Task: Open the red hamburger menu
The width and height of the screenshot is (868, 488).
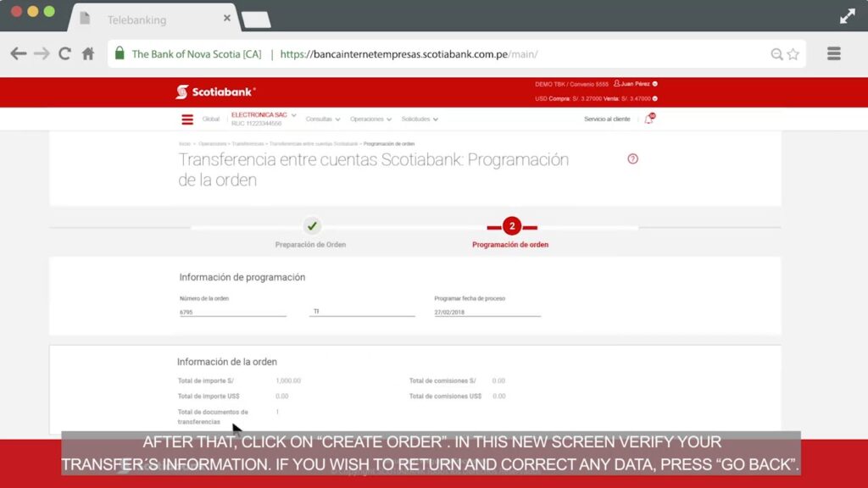Action: coord(187,119)
